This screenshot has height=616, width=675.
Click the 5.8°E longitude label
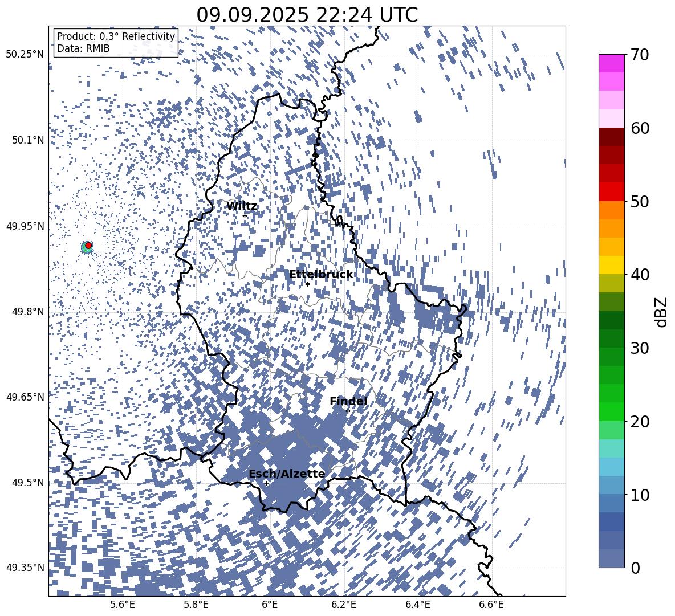point(196,605)
